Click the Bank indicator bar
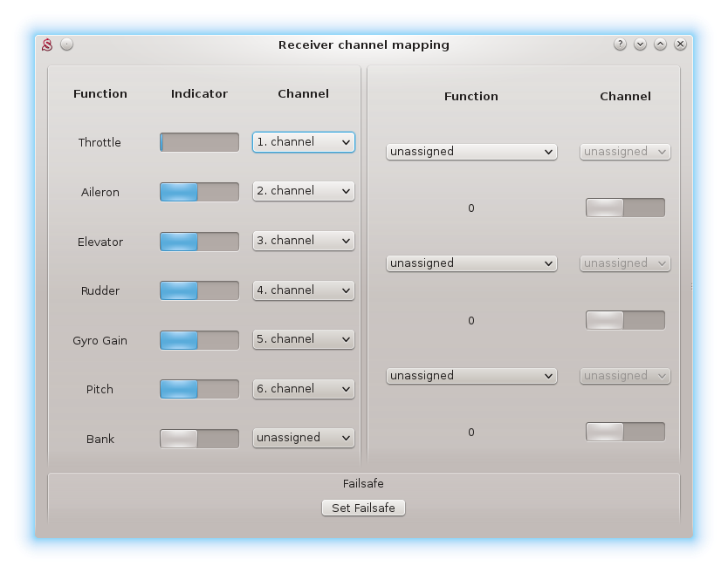This screenshot has height=573, width=728. point(199,439)
